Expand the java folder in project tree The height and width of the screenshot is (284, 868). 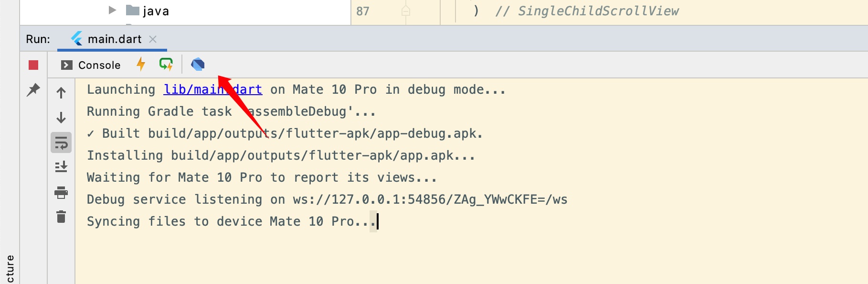(x=112, y=10)
